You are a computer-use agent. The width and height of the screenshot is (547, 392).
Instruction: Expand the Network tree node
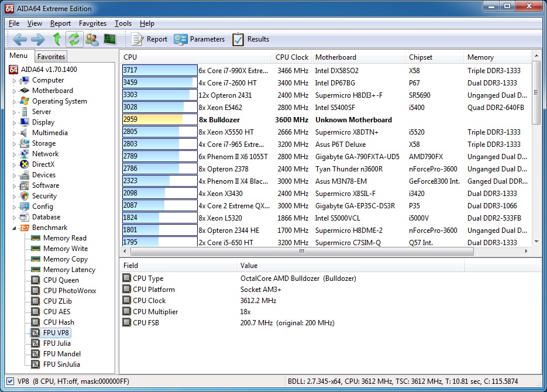coord(14,154)
